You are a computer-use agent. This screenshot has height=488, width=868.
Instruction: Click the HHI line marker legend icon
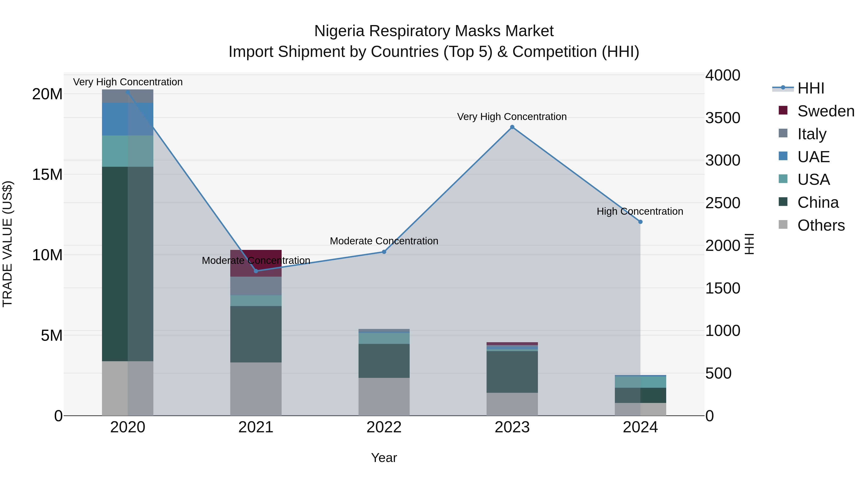783,88
